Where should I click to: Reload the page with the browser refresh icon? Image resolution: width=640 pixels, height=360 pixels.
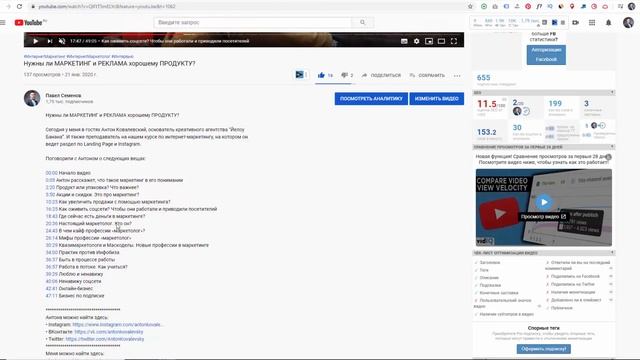click(x=19, y=7)
